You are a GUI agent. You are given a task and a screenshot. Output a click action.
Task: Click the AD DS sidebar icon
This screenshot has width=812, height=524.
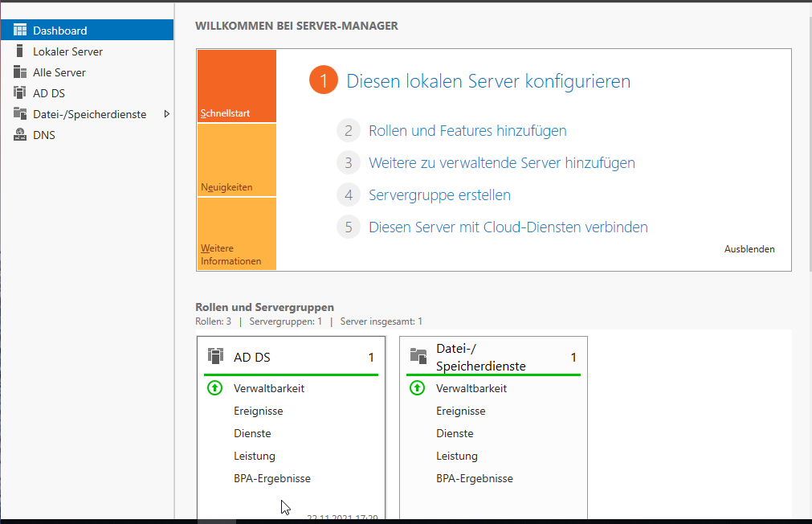20,93
